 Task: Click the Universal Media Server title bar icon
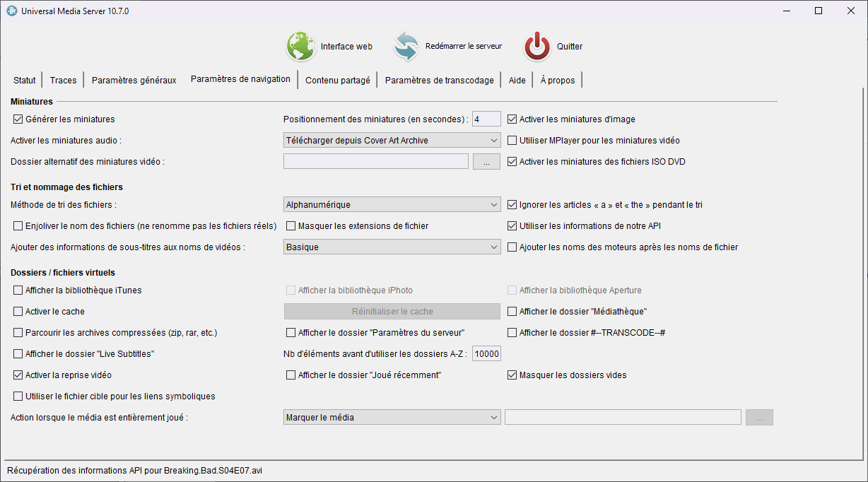[11, 11]
